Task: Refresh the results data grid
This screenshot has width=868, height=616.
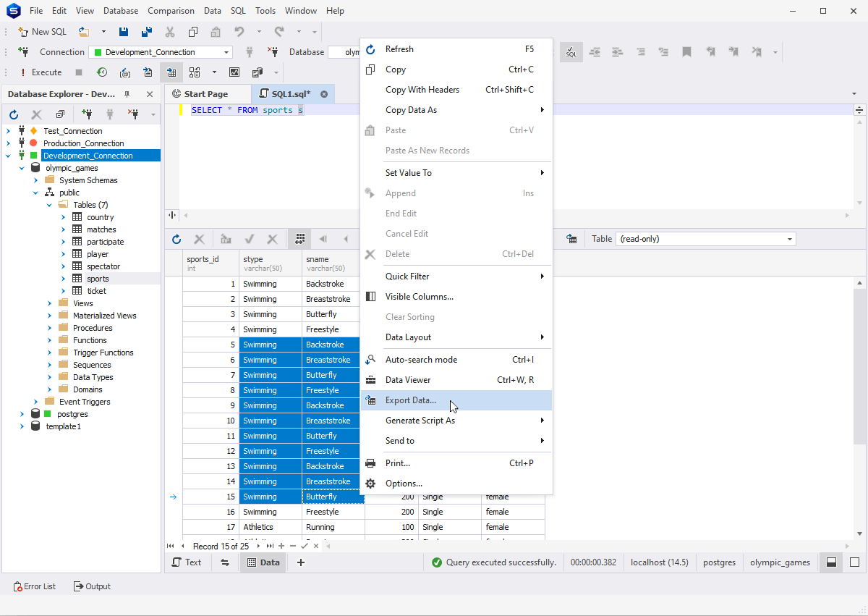Action: [x=176, y=240]
